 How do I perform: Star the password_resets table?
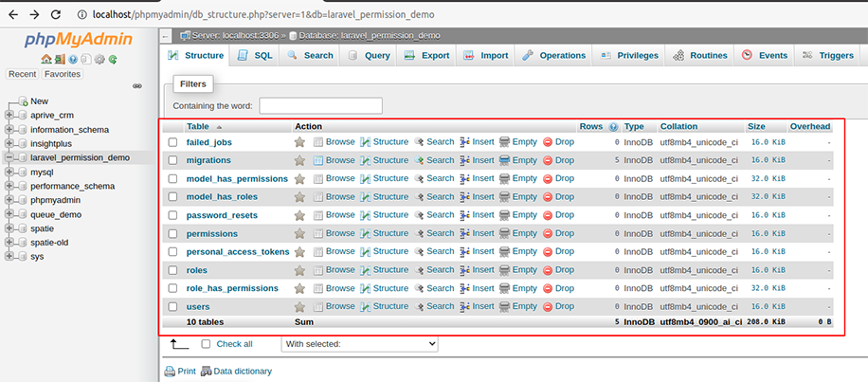click(299, 215)
